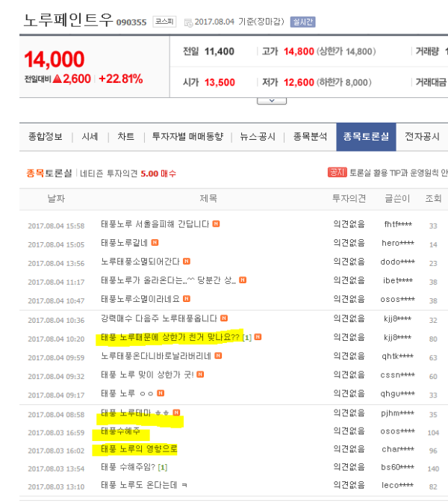This screenshot has width=448, height=503.
Task: Click the current price 14,000
Action: 55,59
